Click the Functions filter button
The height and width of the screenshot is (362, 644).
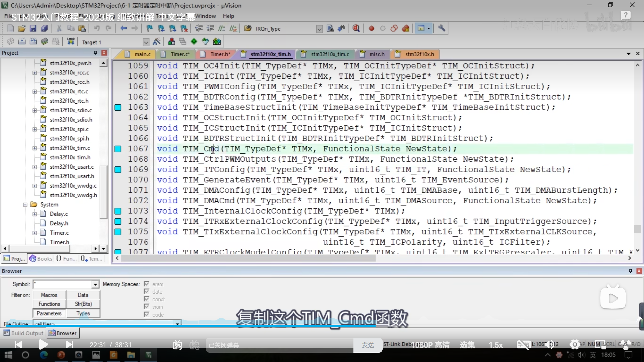tap(49, 304)
